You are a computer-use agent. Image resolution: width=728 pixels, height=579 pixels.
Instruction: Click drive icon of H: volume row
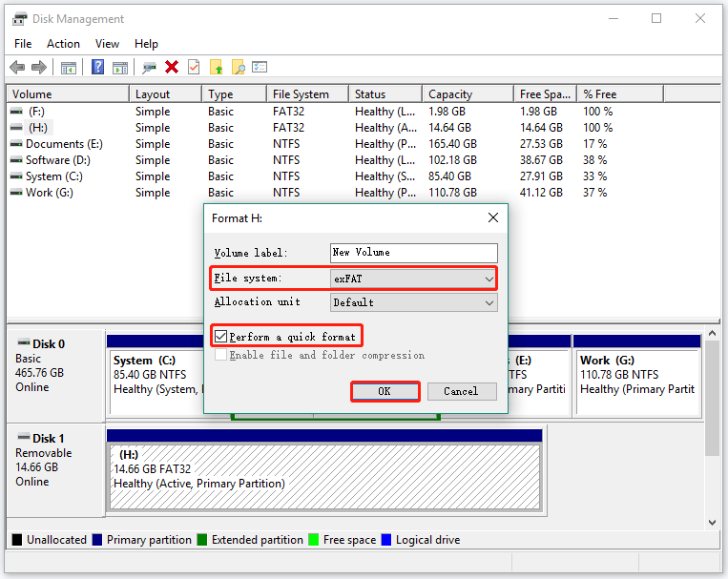pyautogui.click(x=16, y=128)
